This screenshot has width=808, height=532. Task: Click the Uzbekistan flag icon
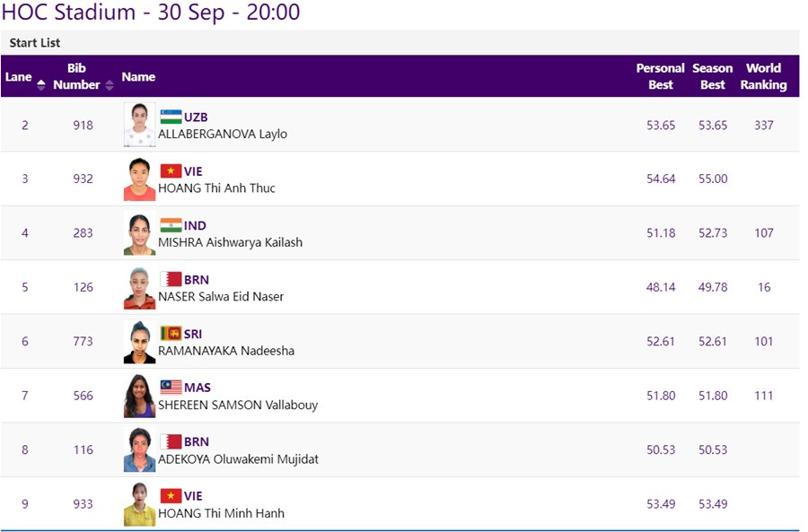pos(171,118)
